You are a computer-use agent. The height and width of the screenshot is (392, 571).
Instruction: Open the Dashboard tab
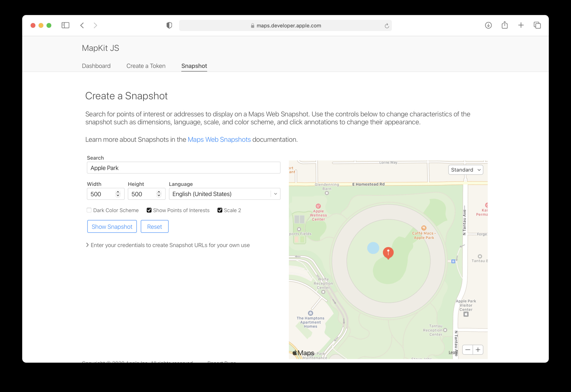point(96,66)
